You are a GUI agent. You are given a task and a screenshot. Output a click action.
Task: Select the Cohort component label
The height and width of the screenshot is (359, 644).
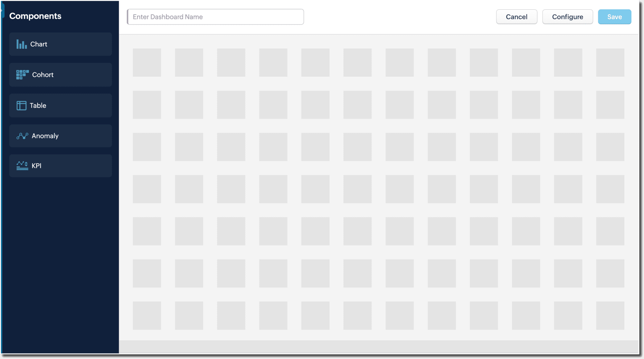43,75
